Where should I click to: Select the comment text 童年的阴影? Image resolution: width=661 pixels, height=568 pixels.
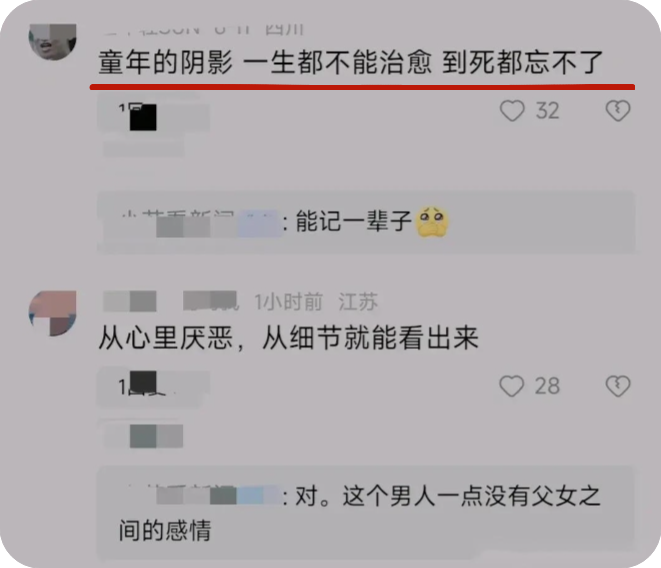(x=165, y=62)
